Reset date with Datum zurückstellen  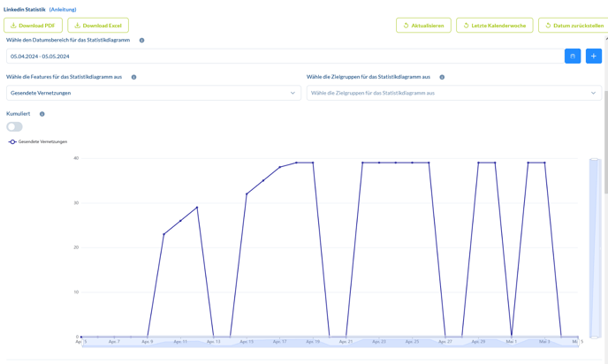point(573,26)
